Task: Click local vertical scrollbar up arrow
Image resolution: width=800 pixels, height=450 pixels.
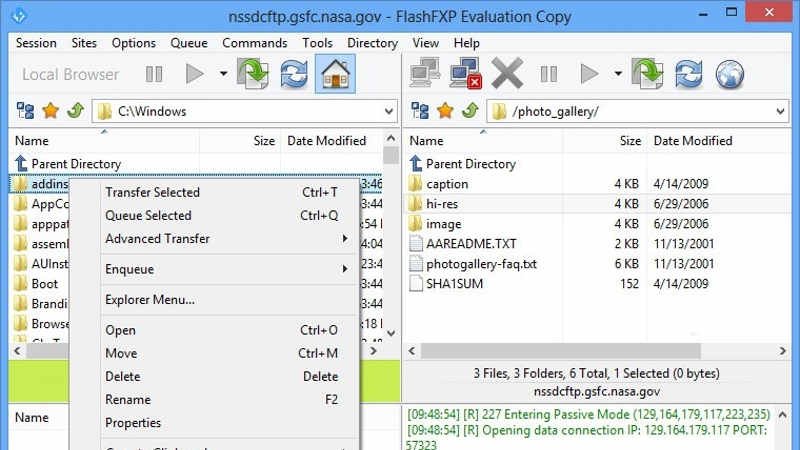Action: tap(391, 138)
